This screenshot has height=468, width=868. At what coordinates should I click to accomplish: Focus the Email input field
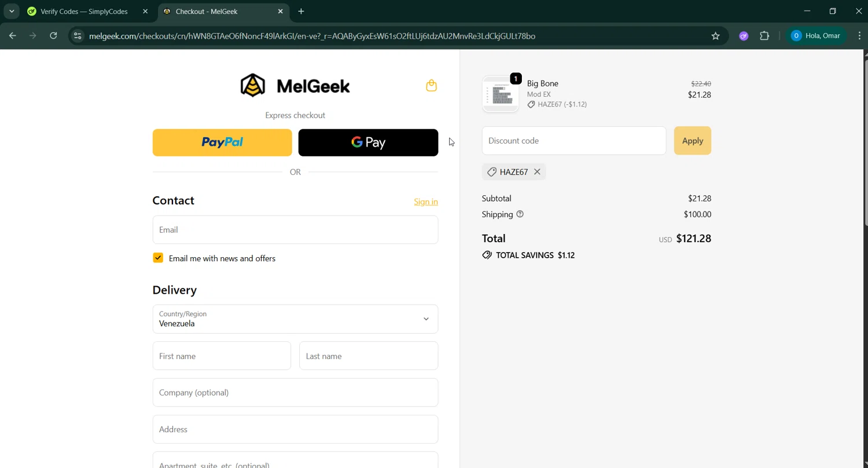295,230
